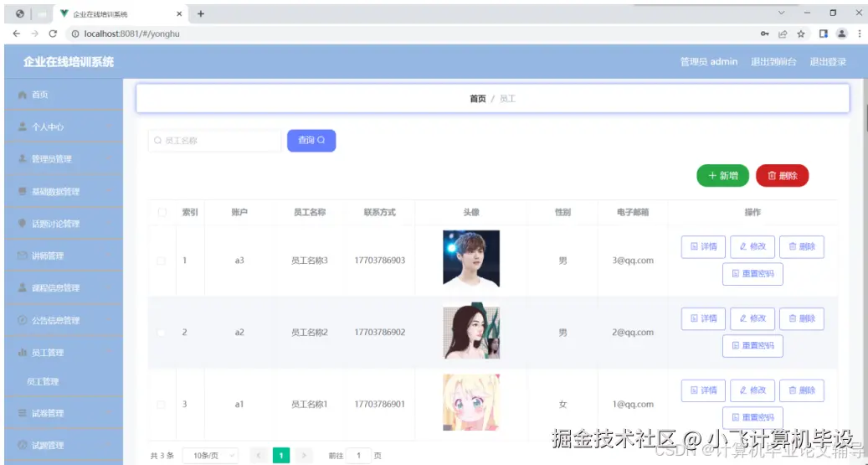Open the browser profile avatar icon
The width and height of the screenshot is (868, 465).
[841, 34]
